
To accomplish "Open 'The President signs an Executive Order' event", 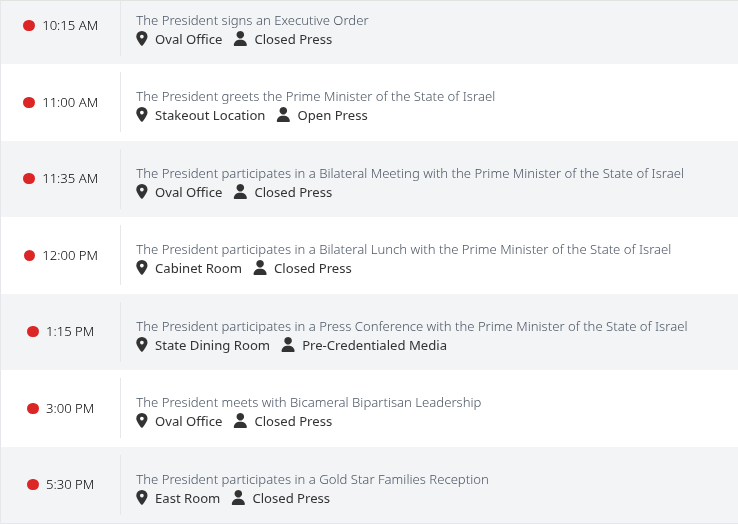I will [x=252, y=21].
